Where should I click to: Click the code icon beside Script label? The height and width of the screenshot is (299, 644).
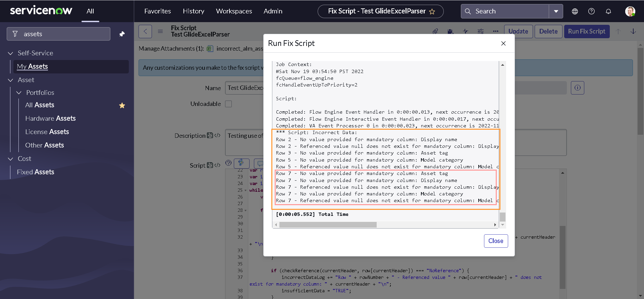[x=217, y=165]
